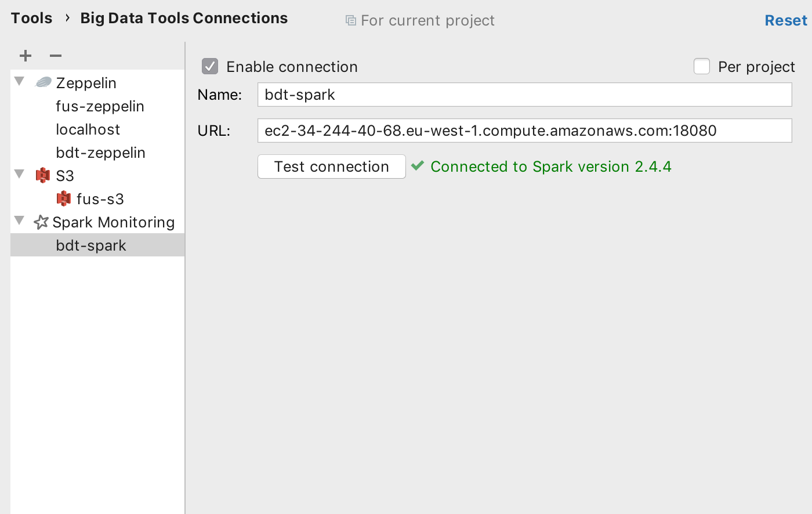Viewport: 812px width, 514px height.
Task: Click the Test connection button
Action: pos(332,166)
